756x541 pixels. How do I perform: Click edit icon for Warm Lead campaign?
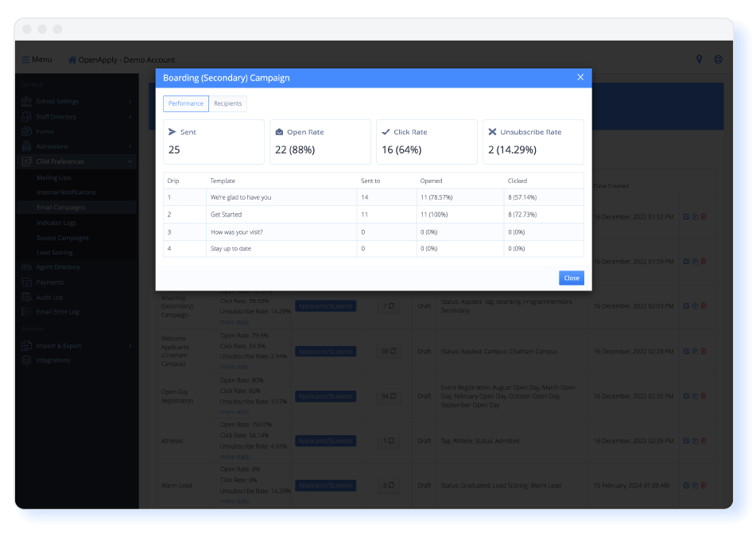[686, 485]
